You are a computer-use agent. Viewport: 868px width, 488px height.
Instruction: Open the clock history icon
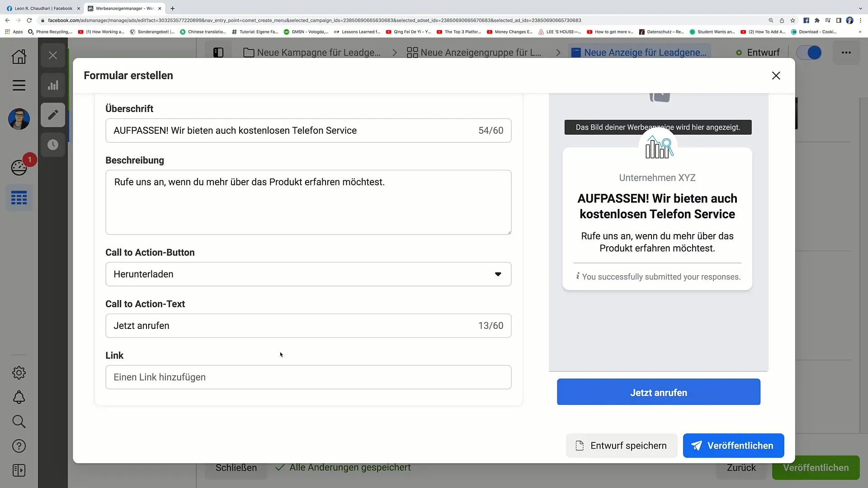tap(53, 145)
